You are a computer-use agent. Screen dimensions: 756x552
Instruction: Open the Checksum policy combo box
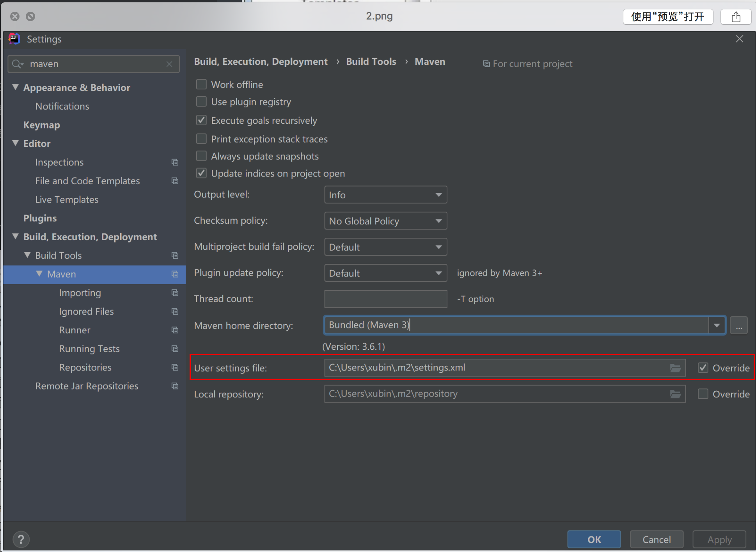click(385, 221)
